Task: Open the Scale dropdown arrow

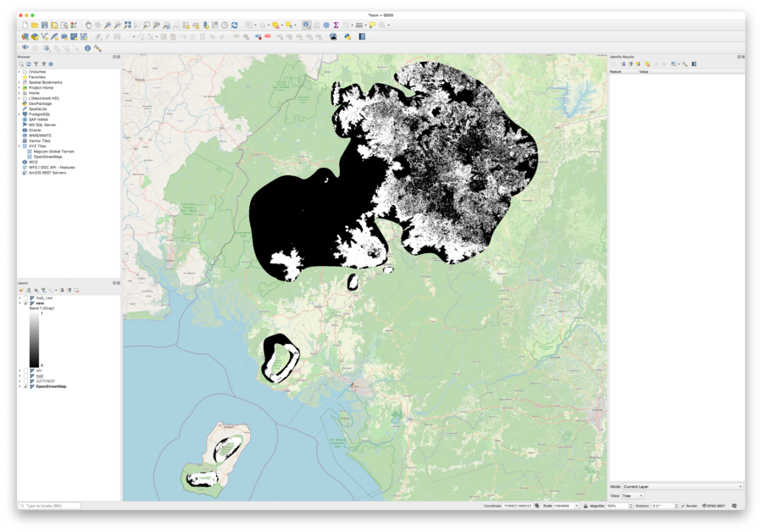Action: point(577,506)
